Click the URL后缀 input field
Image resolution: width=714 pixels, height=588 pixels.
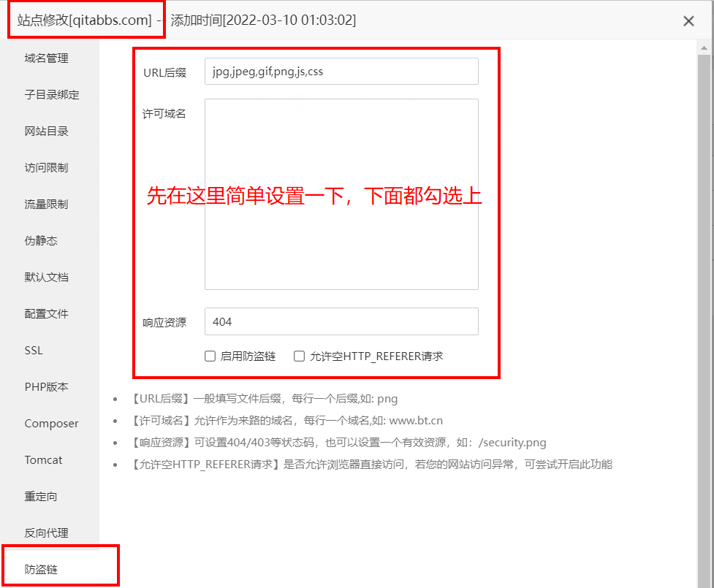pos(341,72)
